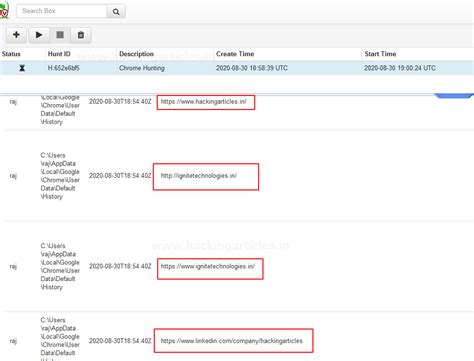Viewport: 474px width, 361px height.
Task: Click user raj in http://ignitetechnologies.in/ row
Action: (13, 176)
